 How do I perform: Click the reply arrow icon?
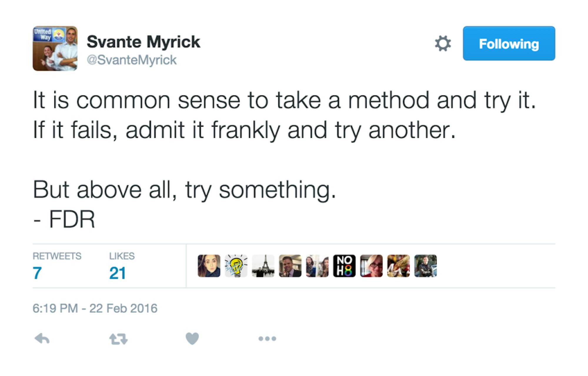(x=42, y=339)
